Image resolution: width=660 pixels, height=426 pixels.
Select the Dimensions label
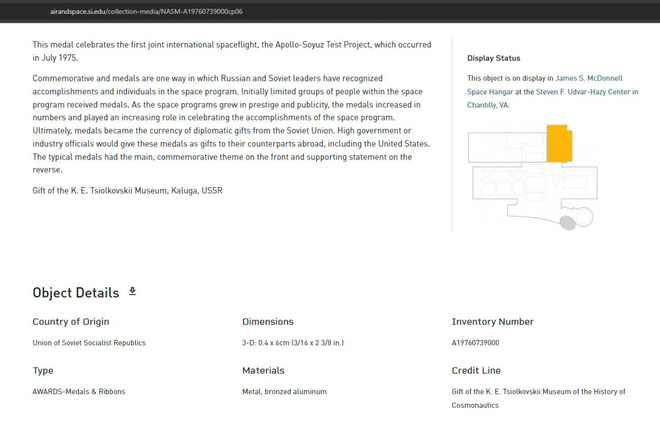(x=268, y=322)
